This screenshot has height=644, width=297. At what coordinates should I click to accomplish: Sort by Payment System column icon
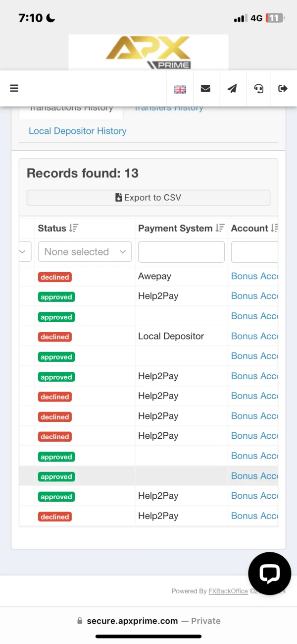[x=220, y=228]
